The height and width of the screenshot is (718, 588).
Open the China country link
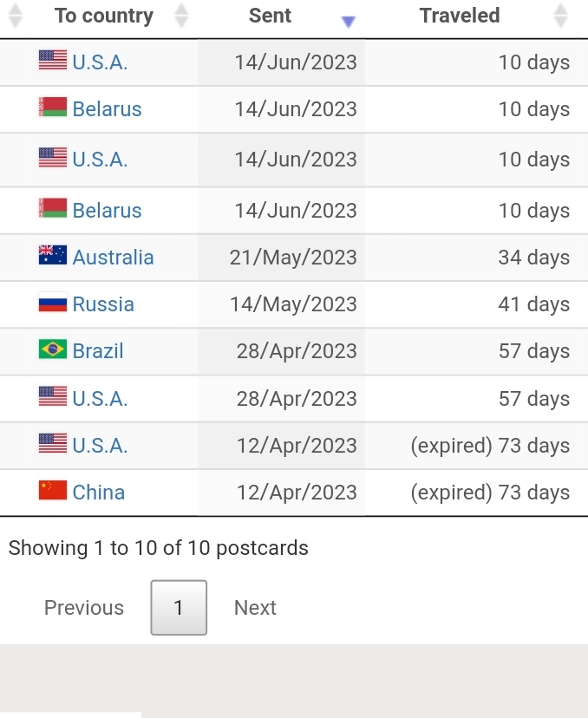point(99,493)
